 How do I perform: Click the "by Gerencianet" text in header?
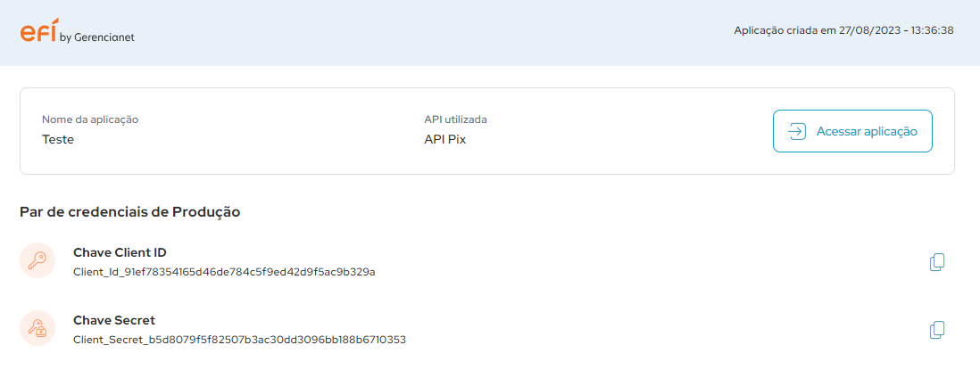tap(96, 37)
